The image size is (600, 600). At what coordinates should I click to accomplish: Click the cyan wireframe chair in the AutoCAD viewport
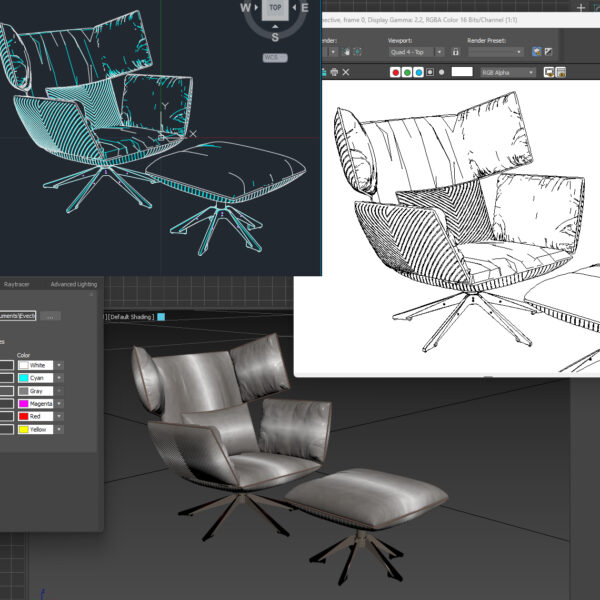click(x=96, y=111)
